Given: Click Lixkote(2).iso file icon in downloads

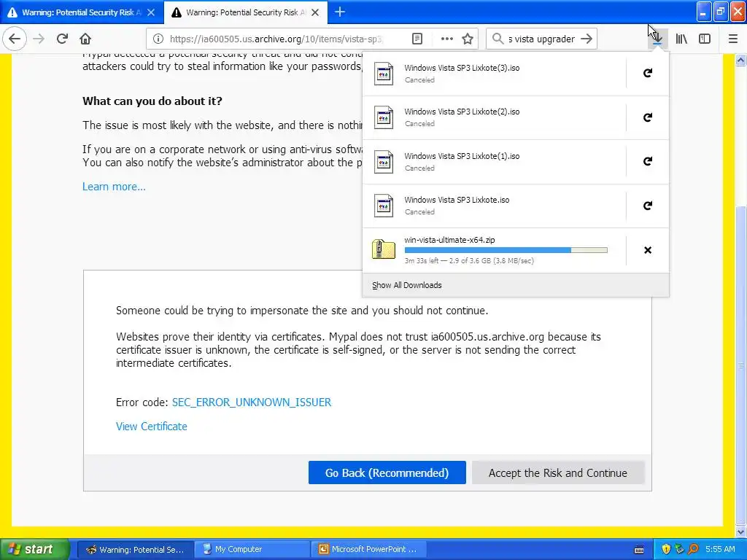Looking at the screenshot, I should pos(384,117).
